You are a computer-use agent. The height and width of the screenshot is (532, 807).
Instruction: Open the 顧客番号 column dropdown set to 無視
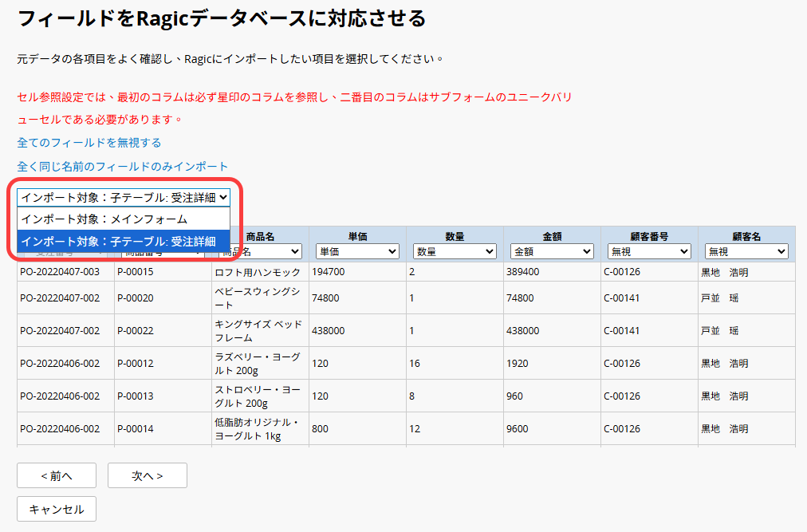[x=649, y=251]
